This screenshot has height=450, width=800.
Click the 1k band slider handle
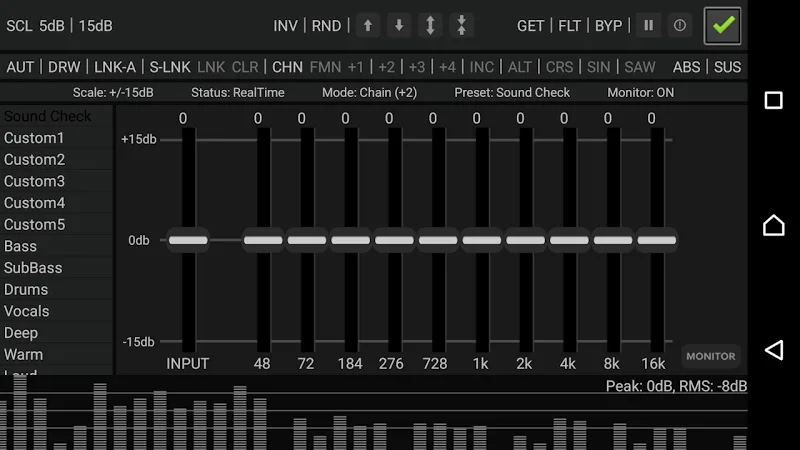(x=482, y=240)
